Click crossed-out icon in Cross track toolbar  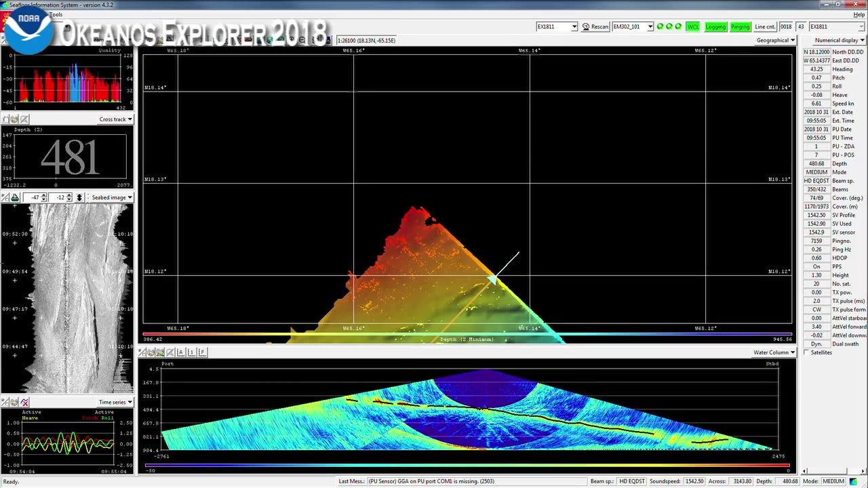click(x=24, y=119)
